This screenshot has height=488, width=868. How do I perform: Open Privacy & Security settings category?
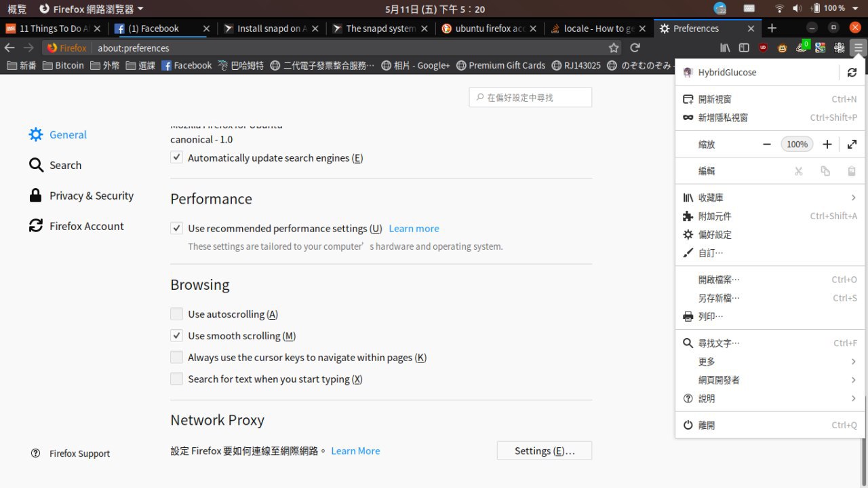click(x=81, y=195)
